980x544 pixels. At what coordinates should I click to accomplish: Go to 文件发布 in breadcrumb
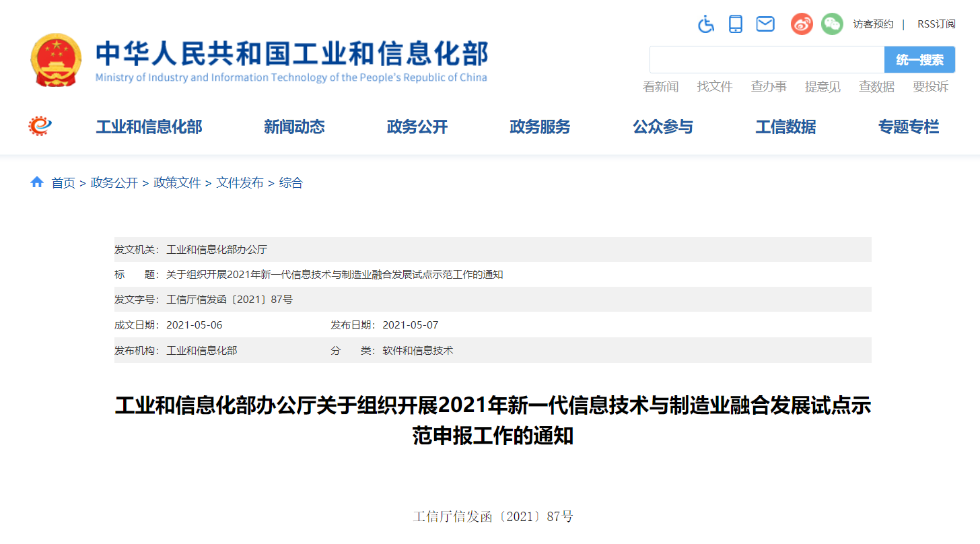coord(240,182)
